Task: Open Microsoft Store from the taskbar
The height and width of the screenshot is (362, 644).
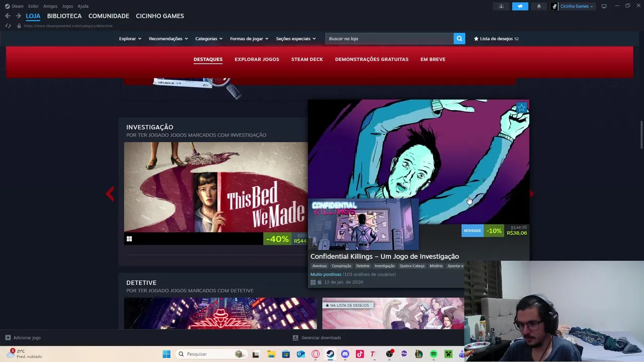Action: pyautogui.click(x=286, y=354)
